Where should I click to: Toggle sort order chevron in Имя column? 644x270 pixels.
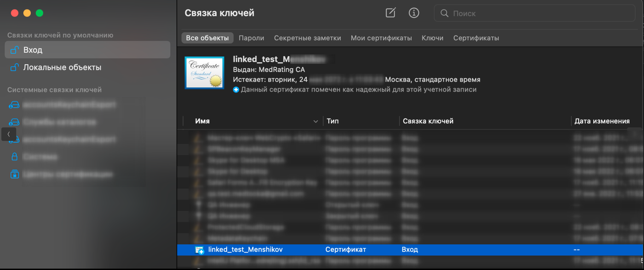[x=316, y=122]
